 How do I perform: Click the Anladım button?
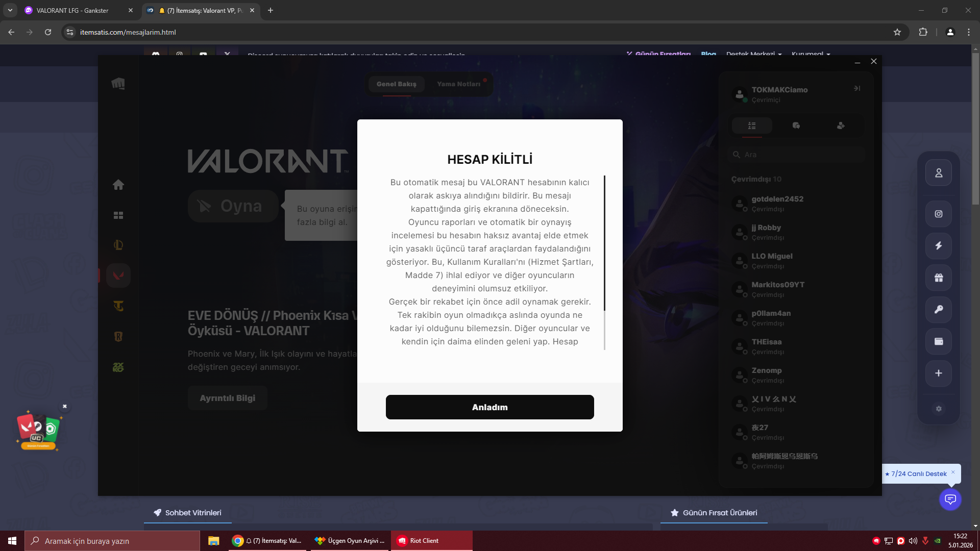point(490,407)
